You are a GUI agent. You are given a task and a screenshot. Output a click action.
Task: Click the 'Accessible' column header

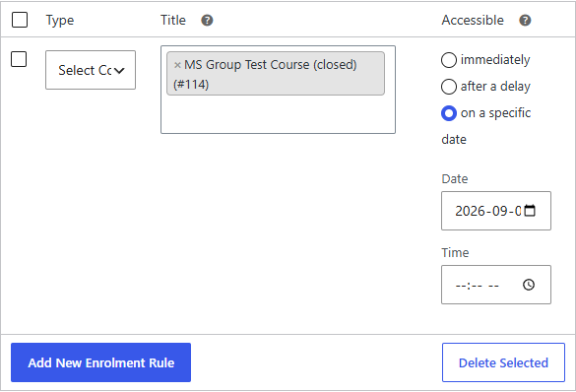tap(473, 20)
